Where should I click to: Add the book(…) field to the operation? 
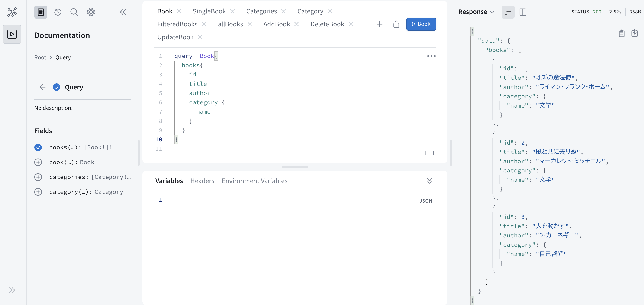[x=38, y=162]
